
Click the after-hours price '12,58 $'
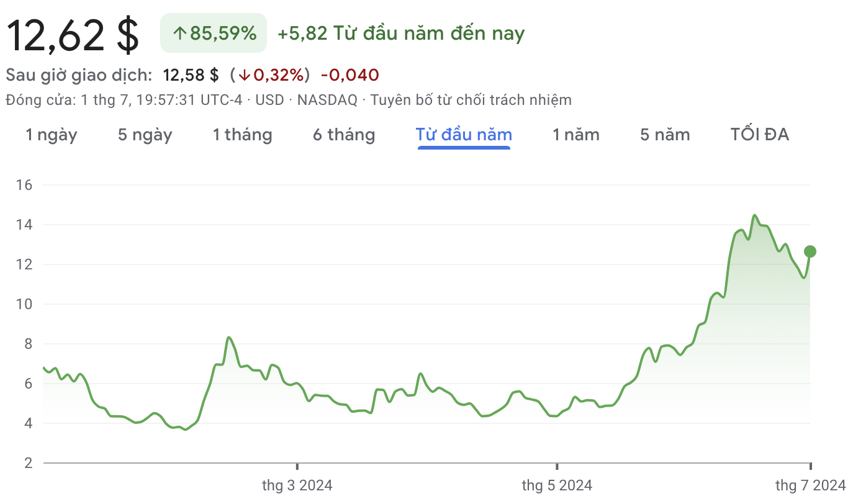[x=191, y=76]
